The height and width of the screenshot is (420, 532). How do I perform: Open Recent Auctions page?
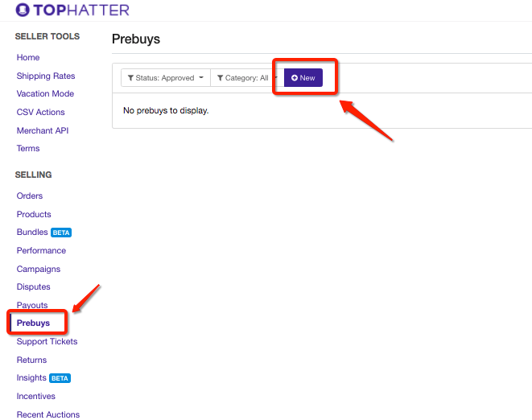[48, 414]
